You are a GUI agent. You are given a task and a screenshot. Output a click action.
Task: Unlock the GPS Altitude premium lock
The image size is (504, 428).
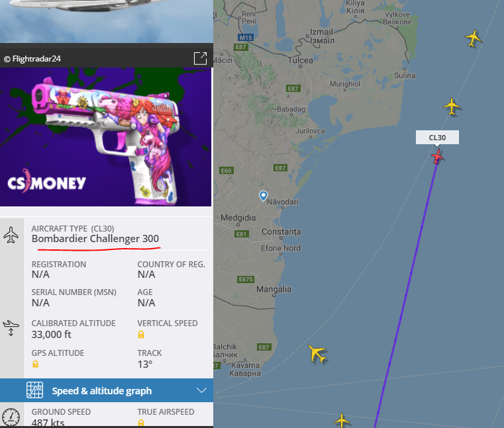tap(35, 364)
